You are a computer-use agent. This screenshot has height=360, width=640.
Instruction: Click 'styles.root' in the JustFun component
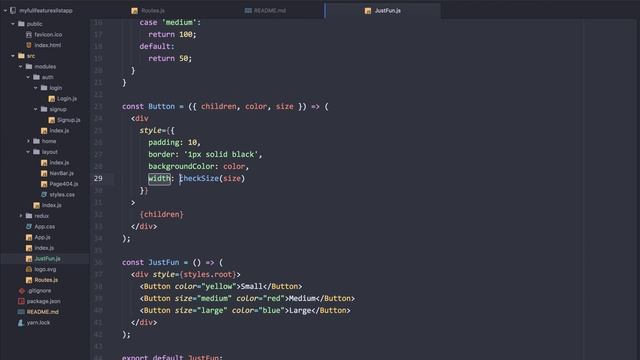tap(208, 274)
